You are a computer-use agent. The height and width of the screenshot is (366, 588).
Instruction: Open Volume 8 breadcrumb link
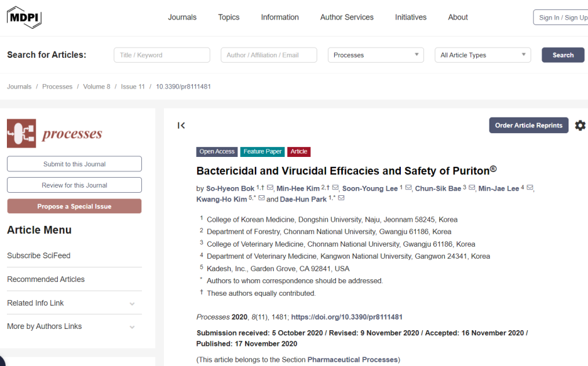(x=97, y=87)
